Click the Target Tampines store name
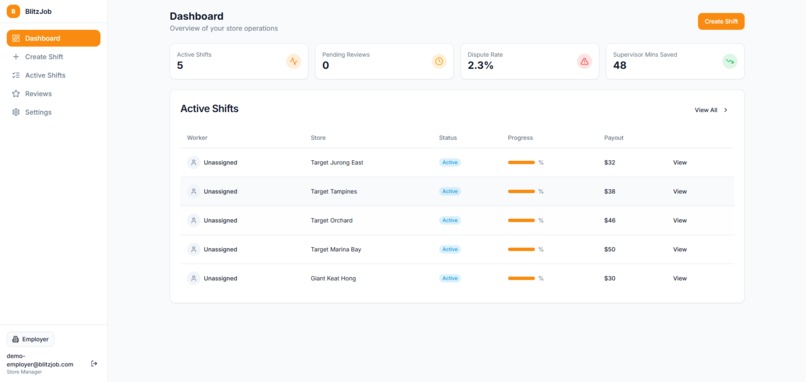This screenshot has width=806, height=382. 334,191
